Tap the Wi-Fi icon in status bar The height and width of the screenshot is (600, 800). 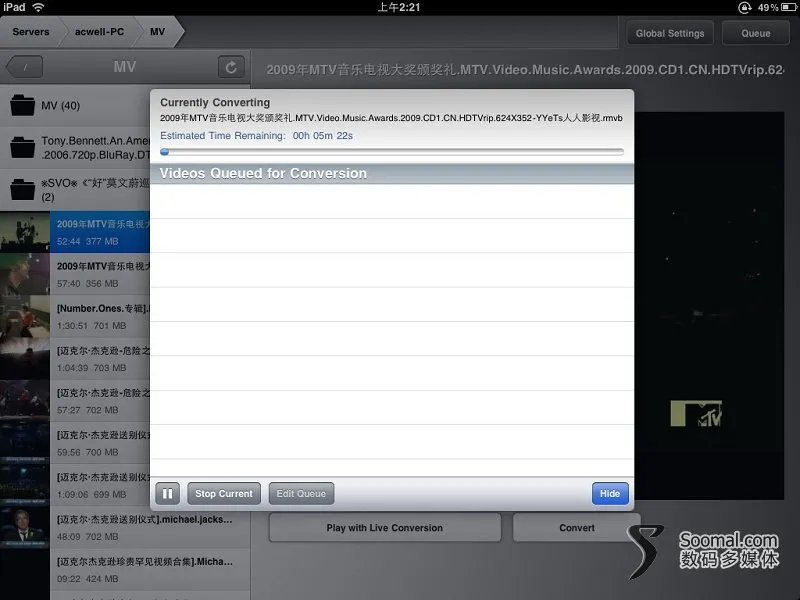click(x=38, y=7)
